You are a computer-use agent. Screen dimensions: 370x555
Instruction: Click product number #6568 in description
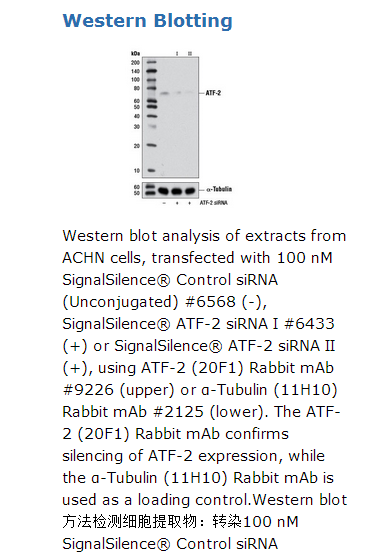(x=210, y=302)
